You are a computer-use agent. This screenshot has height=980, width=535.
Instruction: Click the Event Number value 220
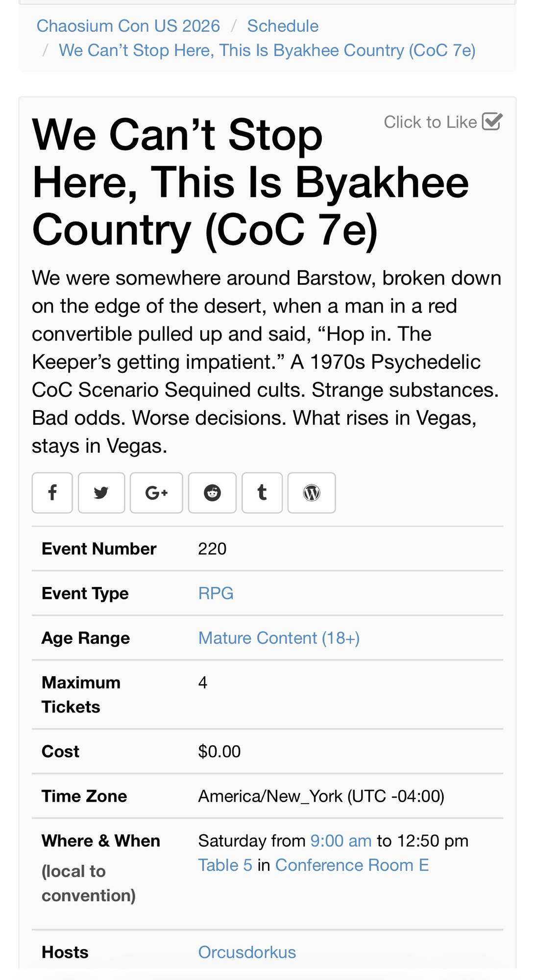click(212, 549)
